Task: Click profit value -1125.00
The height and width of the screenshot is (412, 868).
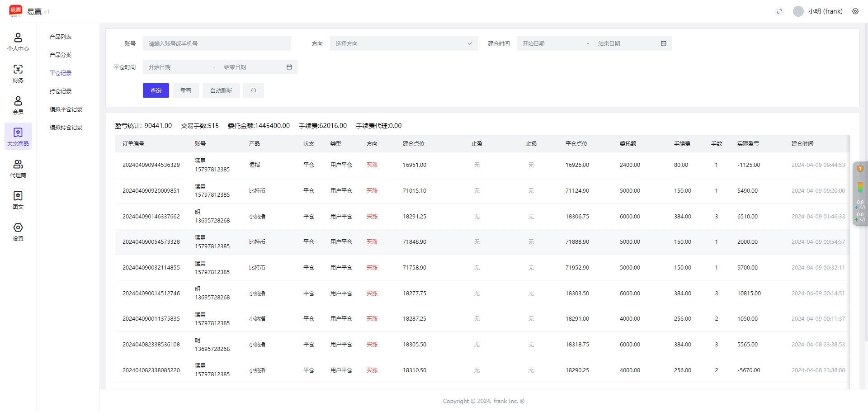Action: (x=749, y=165)
